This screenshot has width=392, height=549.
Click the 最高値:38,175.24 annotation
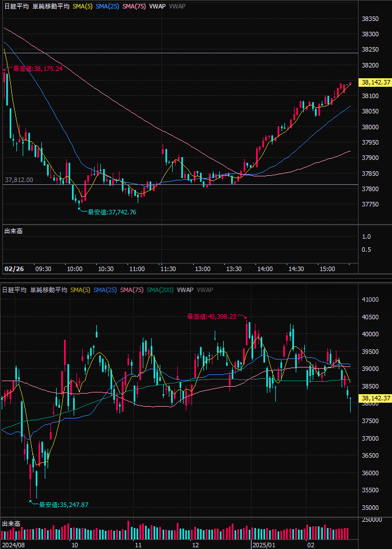tap(38, 69)
